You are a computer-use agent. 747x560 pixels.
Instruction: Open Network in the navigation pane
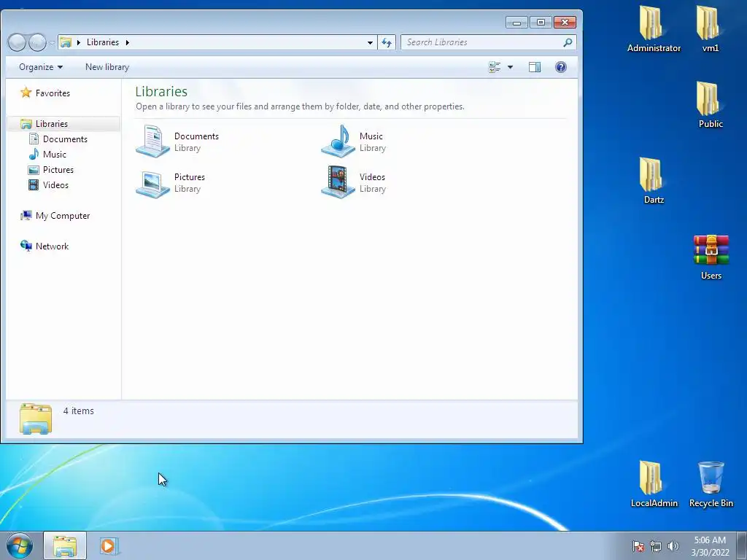pyautogui.click(x=52, y=246)
